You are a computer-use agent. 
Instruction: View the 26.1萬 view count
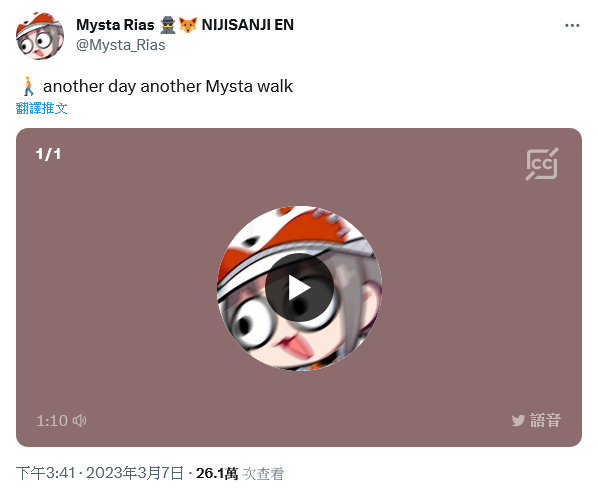tap(217, 474)
